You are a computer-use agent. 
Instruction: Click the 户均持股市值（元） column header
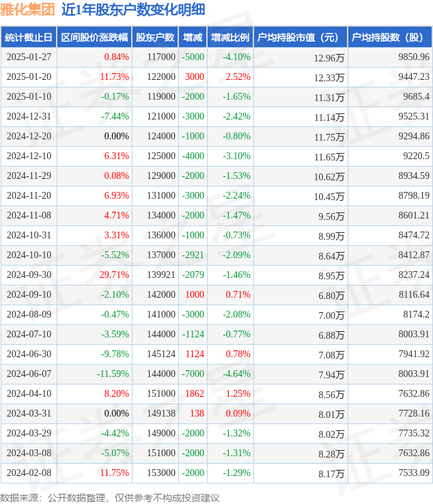(x=301, y=38)
